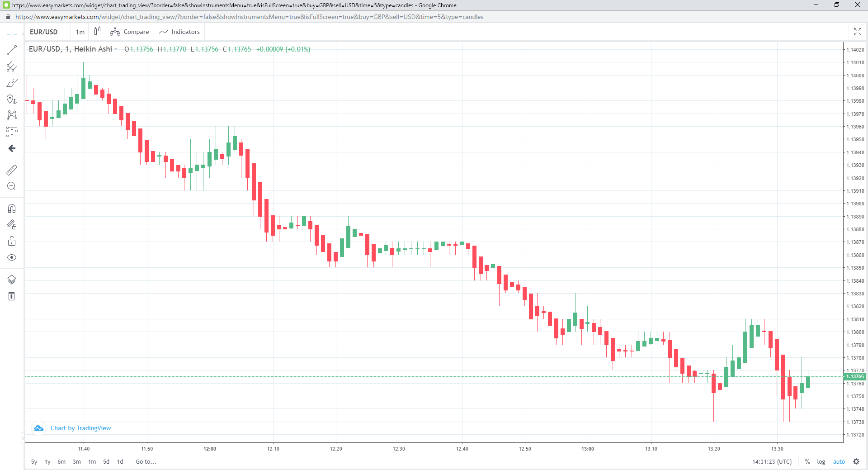Open the text and annotation tool
Viewport: 868px width, 470px height.
12,99
